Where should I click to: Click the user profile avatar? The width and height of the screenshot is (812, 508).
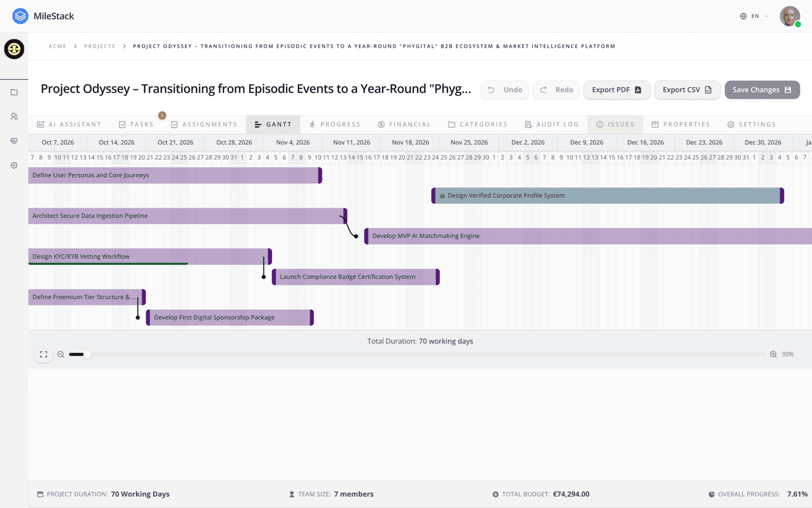pyautogui.click(x=790, y=16)
